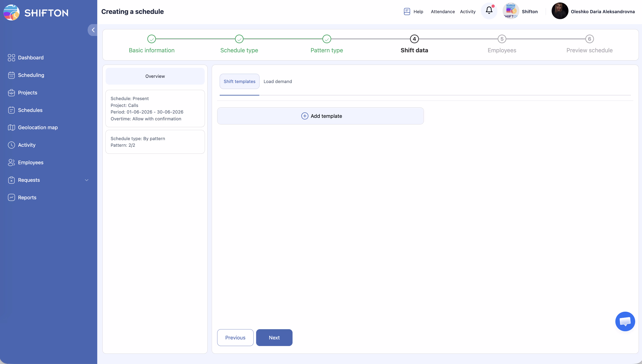
Task: Open the live chat bubble
Action: (x=625, y=321)
